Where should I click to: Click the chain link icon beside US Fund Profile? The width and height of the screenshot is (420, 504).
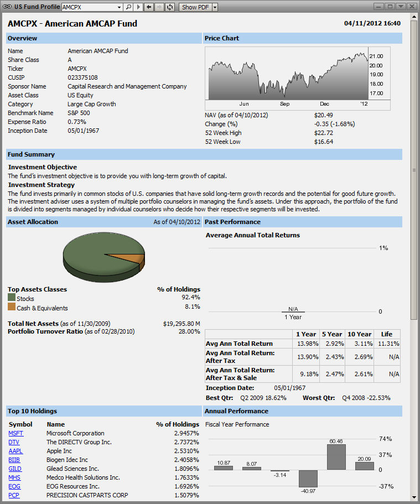pos(7,7)
